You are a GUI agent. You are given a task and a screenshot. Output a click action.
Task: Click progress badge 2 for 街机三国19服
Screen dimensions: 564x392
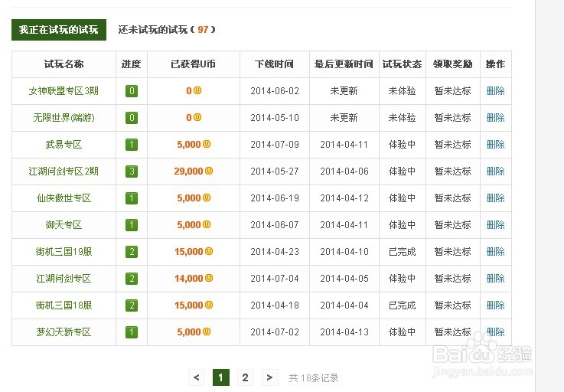pos(132,252)
